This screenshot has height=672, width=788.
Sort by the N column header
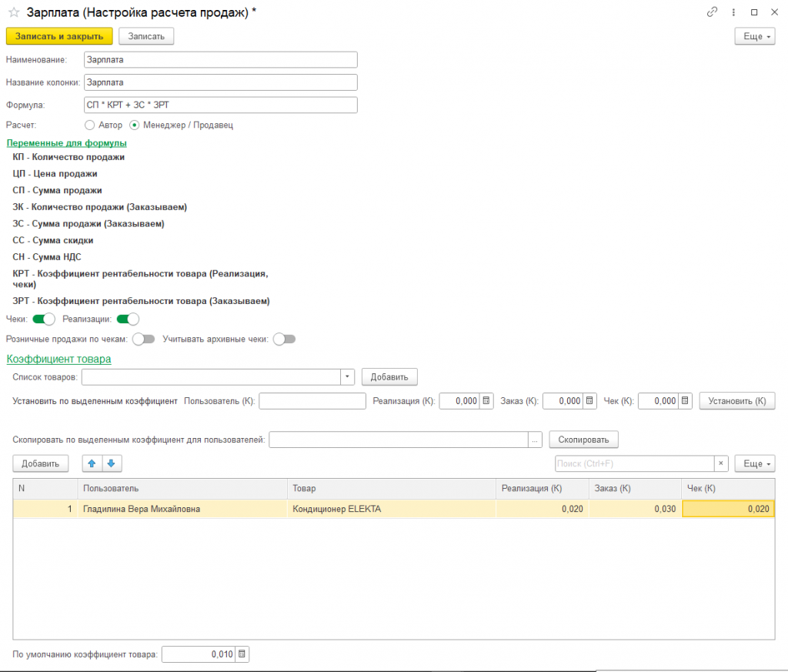[45, 489]
